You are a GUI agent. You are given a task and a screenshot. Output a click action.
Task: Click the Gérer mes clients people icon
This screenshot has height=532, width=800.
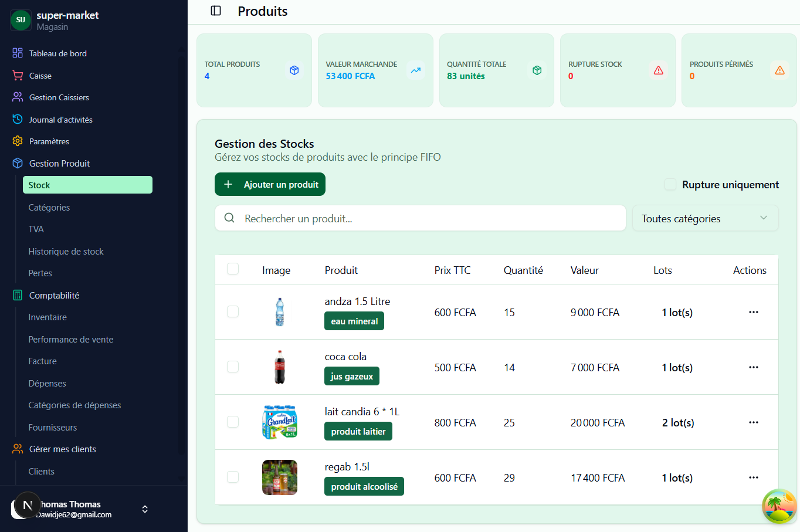[16, 449]
